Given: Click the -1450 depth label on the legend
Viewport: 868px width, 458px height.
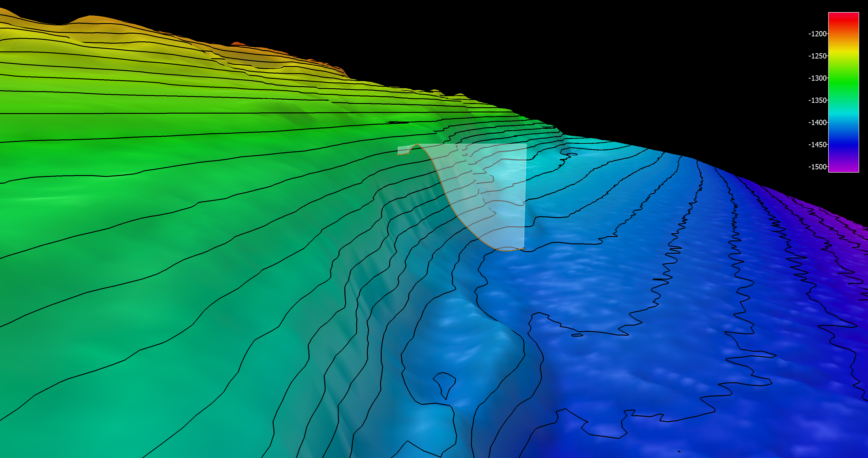Looking at the screenshot, I should (x=818, y=145).
